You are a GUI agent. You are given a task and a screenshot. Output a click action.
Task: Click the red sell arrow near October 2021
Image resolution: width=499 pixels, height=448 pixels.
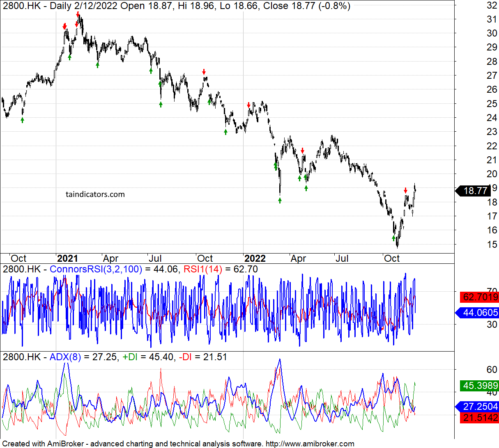point(204,72)
